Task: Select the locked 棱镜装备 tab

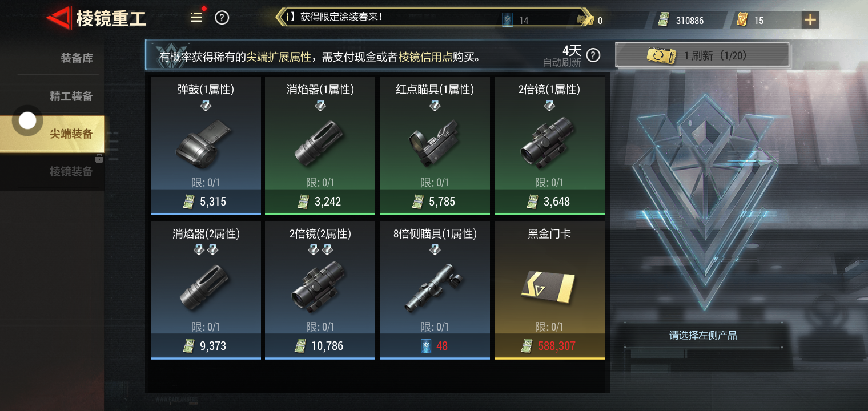Action: pos(71,171)
